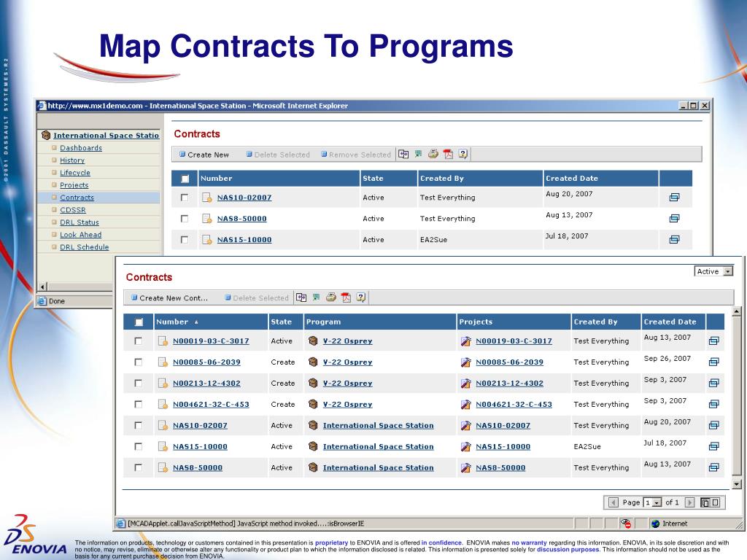Open new-window icon for upper NAS15-10000 row

click(x=674, y=239)
